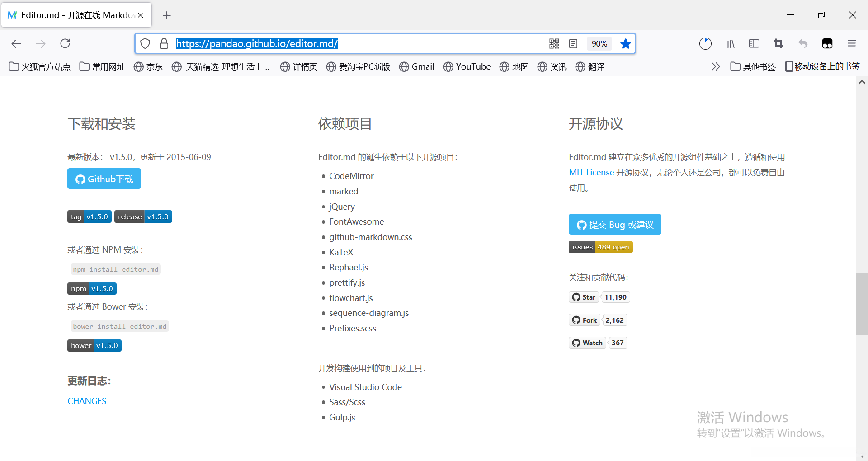
Task: Open Reader View from the address bar
Action: coord(573,43)
